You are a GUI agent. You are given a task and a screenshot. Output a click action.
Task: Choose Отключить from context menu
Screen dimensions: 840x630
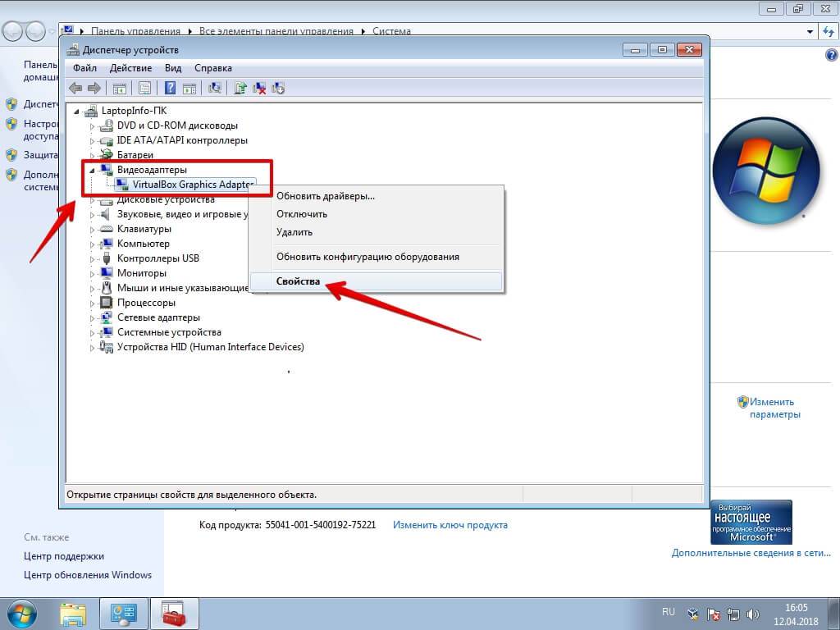(x=377, y=214)
